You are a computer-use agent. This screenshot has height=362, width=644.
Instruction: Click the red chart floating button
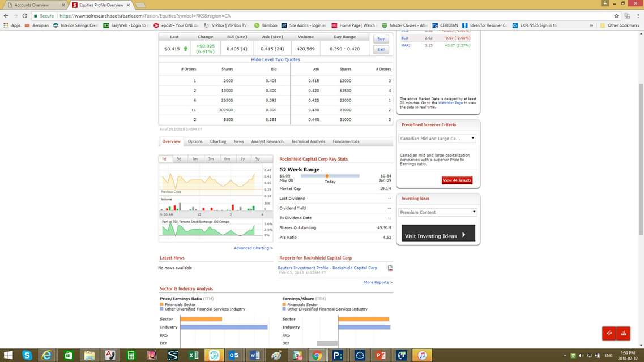pos(623,333)
